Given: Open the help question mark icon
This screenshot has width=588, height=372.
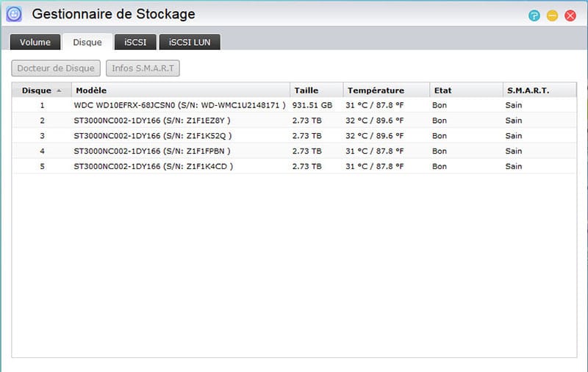Looking at the screenshot, I should tap(534, 15).
